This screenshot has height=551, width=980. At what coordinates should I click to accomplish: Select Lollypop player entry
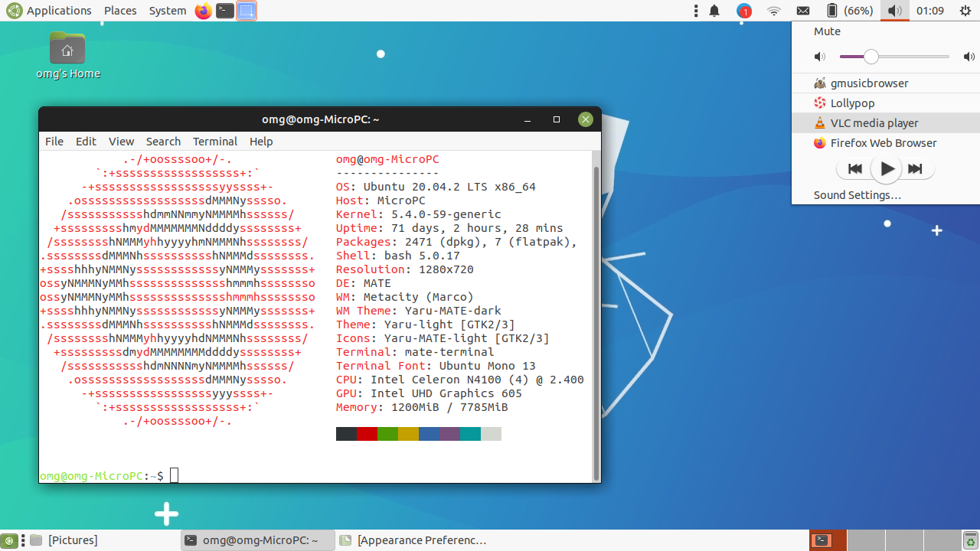click(x=886, y=103)
